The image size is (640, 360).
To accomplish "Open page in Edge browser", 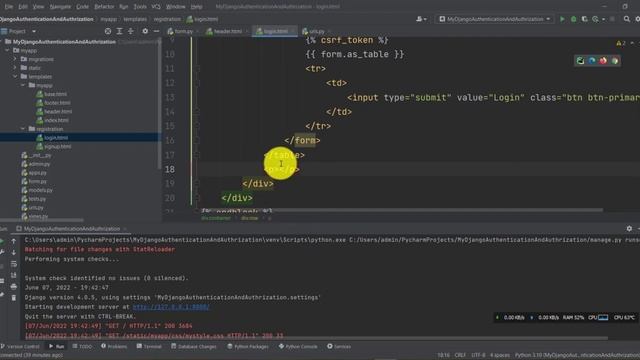I will pos(592,61).
